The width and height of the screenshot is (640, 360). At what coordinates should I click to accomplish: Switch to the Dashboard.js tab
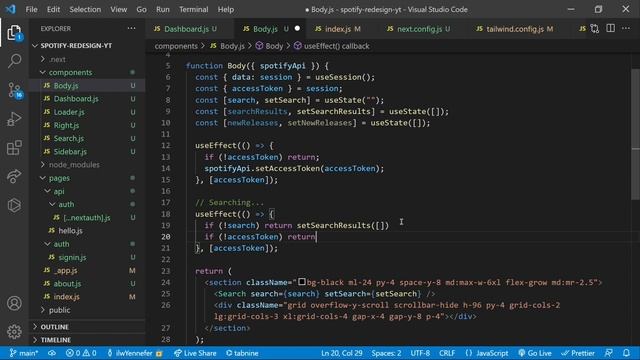pyautogui.click(x=186, y=29)
